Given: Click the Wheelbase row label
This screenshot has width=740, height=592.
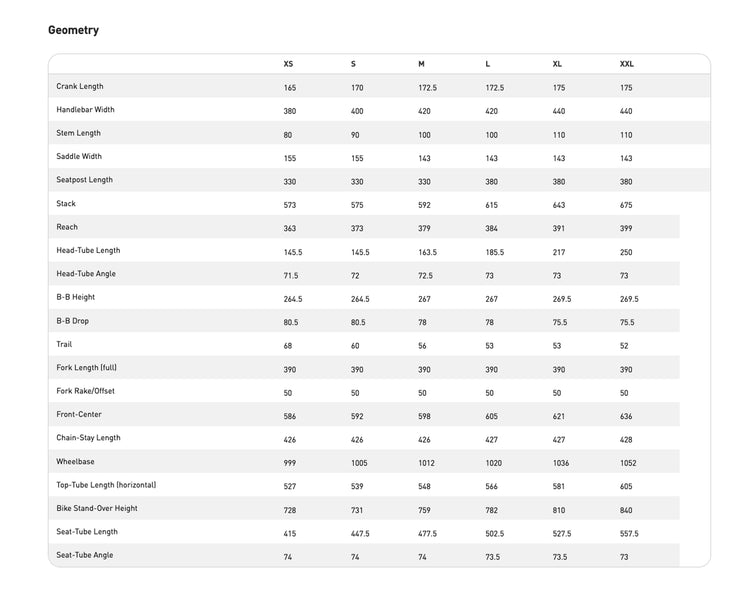Looking at the screenshot, I should 76,462.
